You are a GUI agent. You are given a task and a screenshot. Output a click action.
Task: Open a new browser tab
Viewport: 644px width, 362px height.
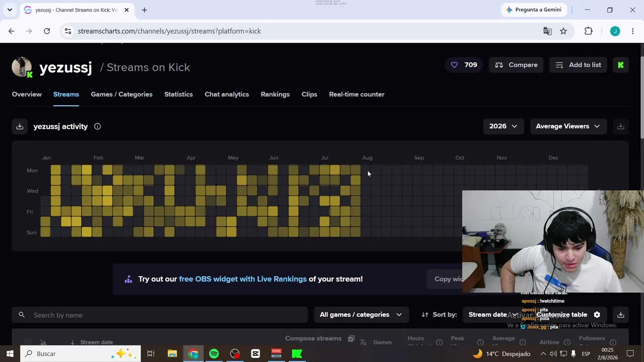144,10
